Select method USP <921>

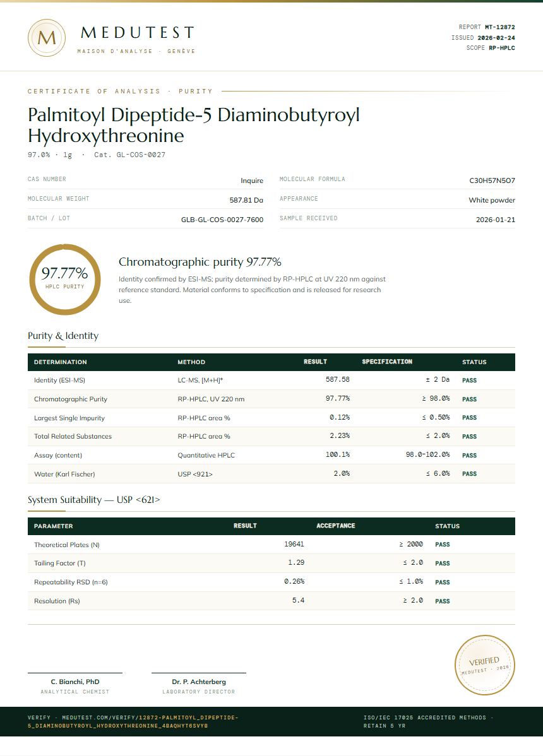195,474
